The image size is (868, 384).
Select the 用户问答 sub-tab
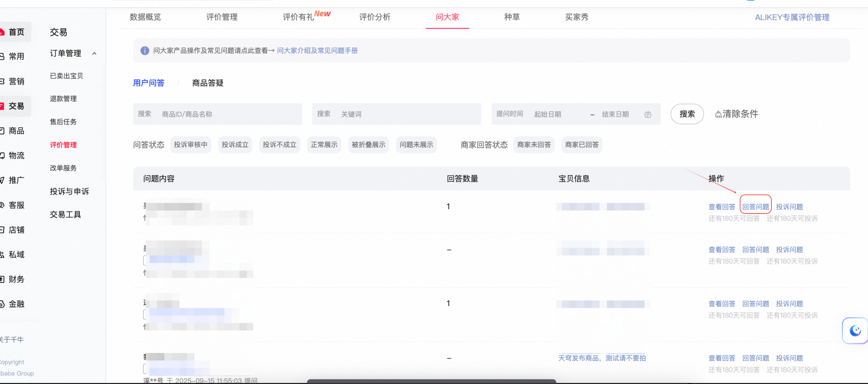coord(148,83)
